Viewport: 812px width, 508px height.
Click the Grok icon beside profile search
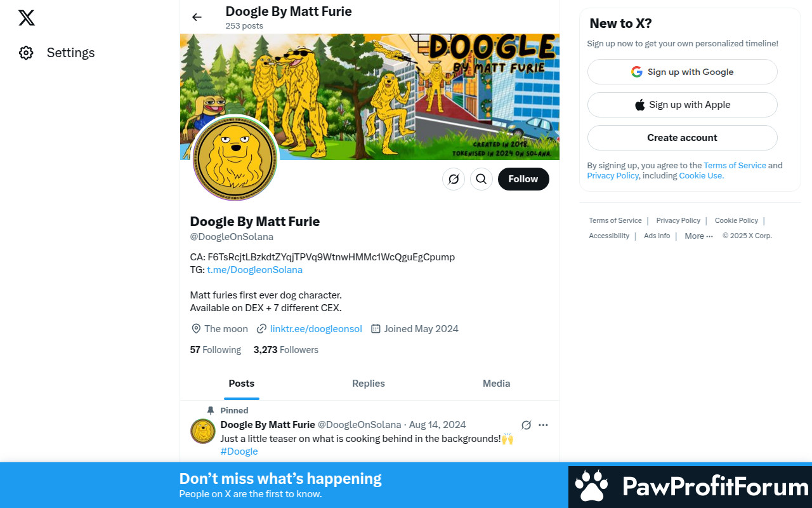[x=454, y=179]
